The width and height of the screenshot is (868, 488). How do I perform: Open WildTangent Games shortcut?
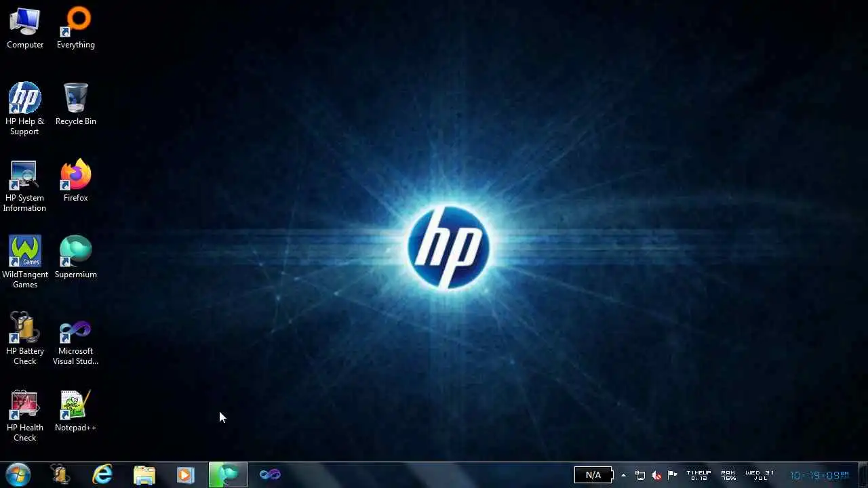point(25,263)
